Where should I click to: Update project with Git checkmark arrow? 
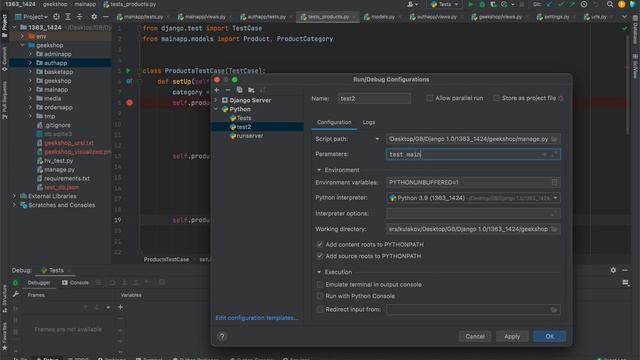point(549,4)
